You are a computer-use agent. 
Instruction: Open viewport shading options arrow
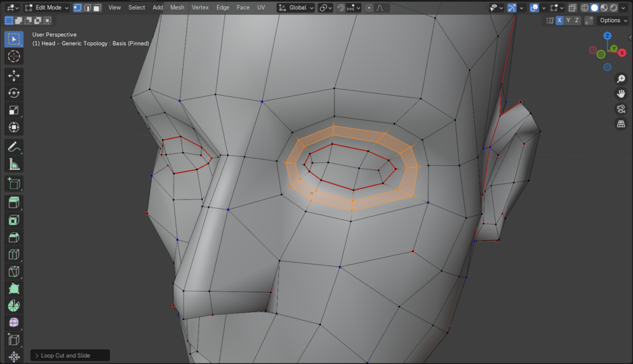623,7
